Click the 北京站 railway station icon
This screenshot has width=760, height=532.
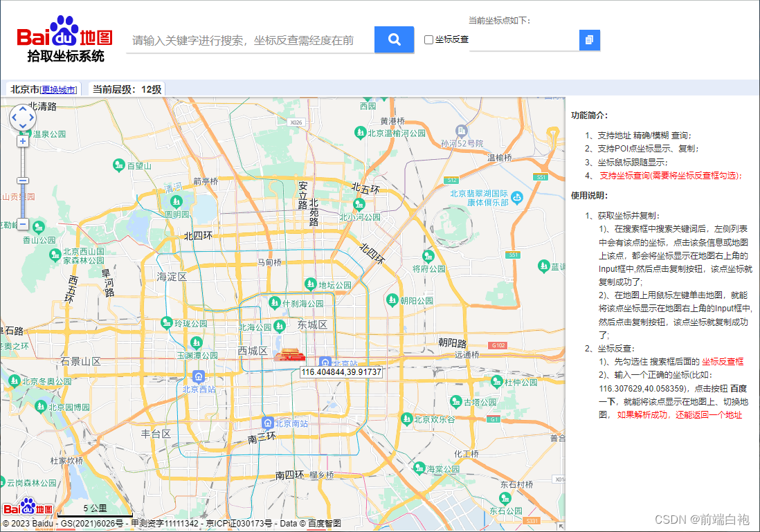click(325, 362)
